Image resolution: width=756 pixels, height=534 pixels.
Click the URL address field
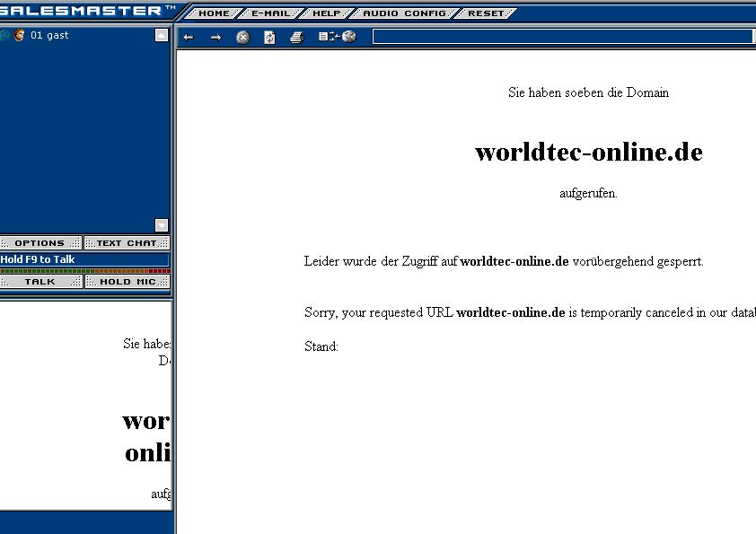tap(561, 37)
